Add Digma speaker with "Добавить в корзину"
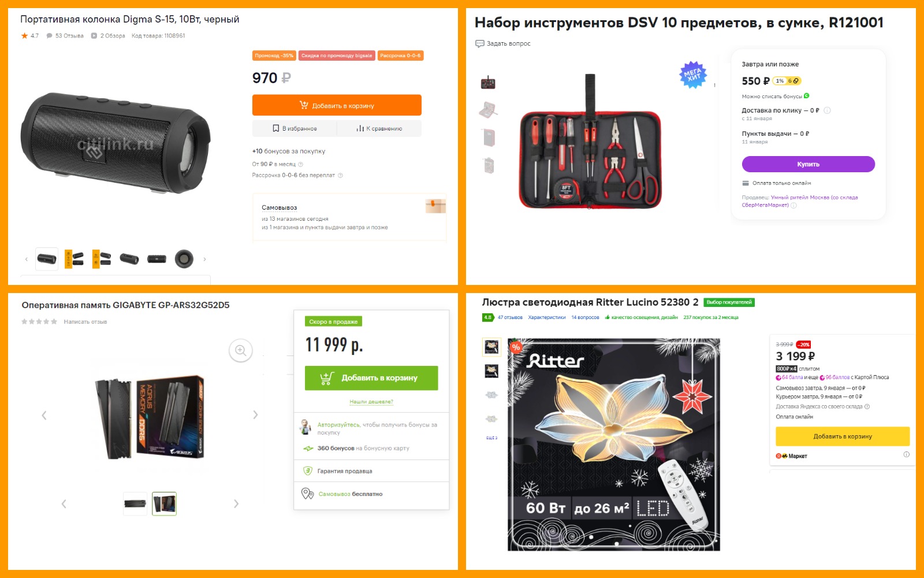924x578 pixels. pyautogui.click(x=337, y=105)
